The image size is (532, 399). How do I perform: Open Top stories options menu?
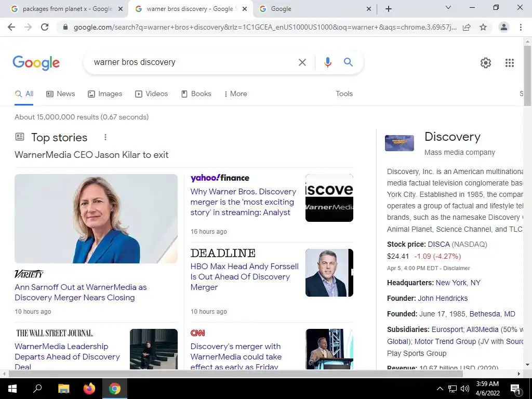(x=105, y=137)
